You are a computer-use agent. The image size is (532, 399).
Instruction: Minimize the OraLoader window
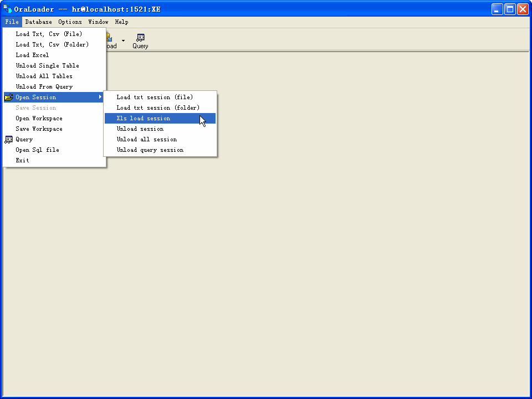point(497,9)
